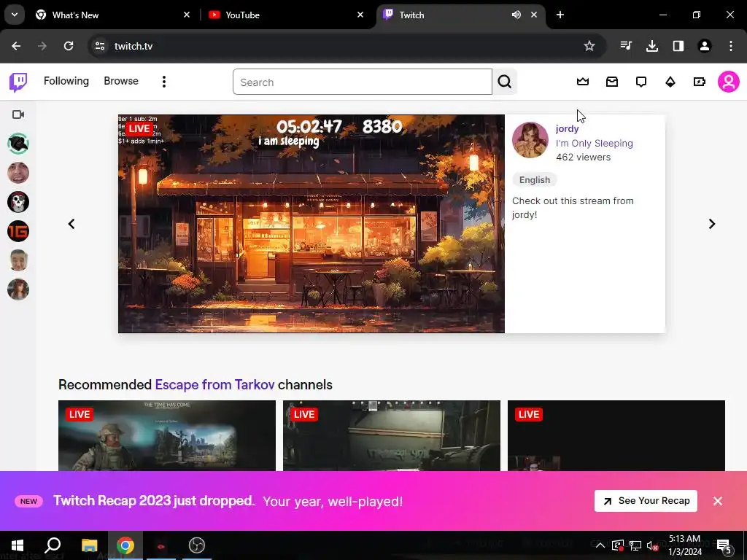Click the Turbo ad-free icon
The image size is (747, 560).
pos(700,82)
